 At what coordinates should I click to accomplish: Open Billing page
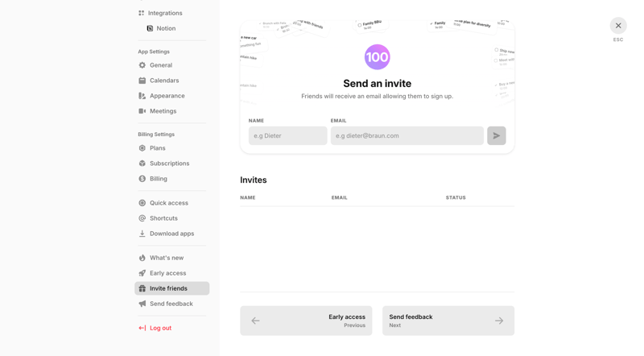click(x=158, y=179)
